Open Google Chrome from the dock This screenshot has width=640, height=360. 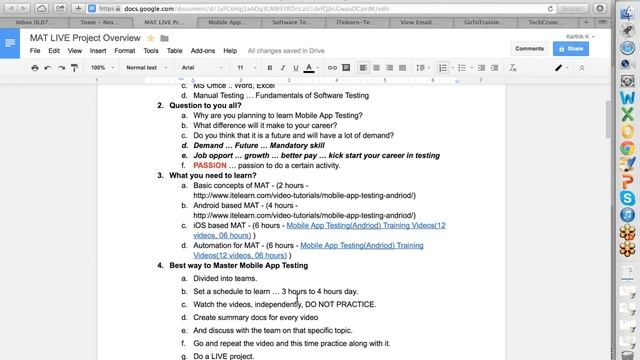(627, 148)
